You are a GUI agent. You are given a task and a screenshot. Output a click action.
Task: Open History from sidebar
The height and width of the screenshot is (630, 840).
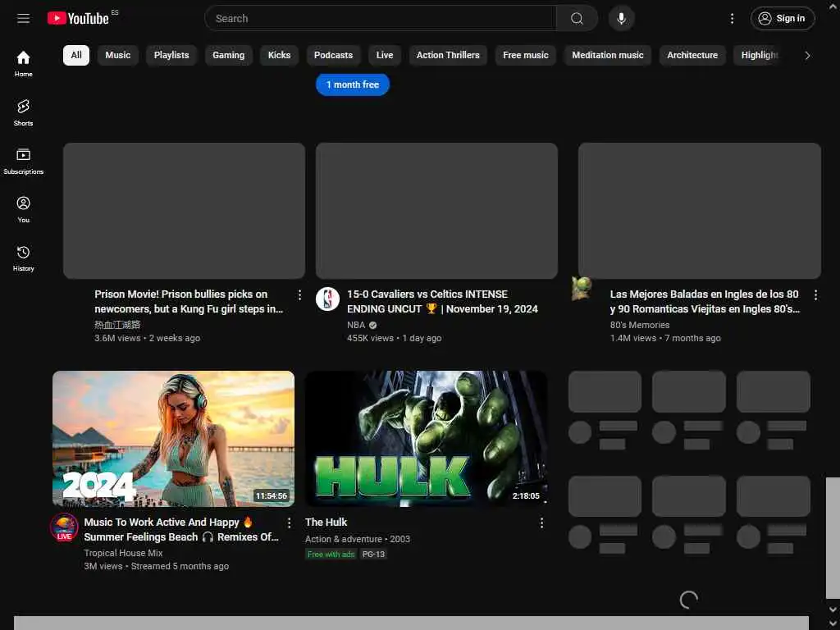[23, 258]
